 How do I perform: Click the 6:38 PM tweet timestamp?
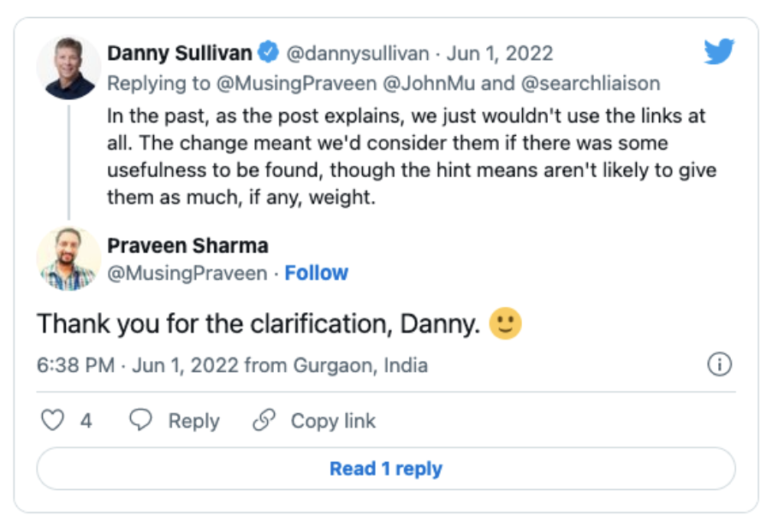(x=75, y=365)
